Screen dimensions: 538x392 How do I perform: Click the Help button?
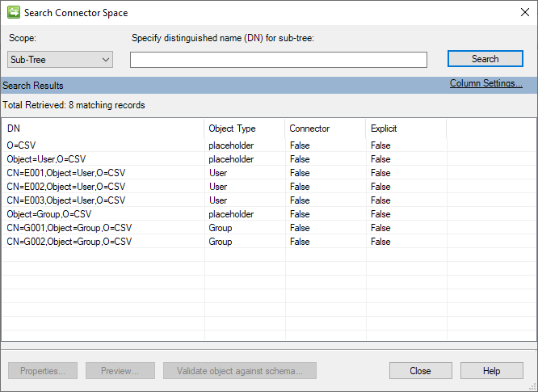point(491,371)
